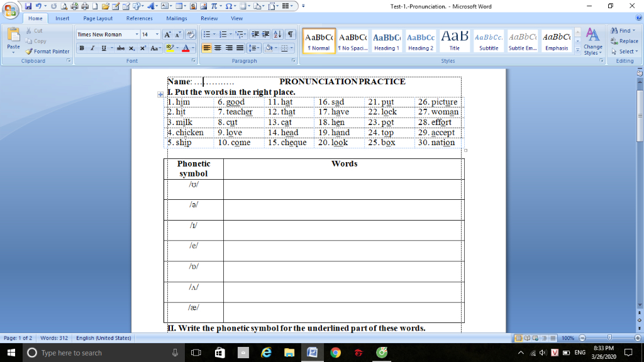
Task: Grow font size
Action: coord(167,35)
